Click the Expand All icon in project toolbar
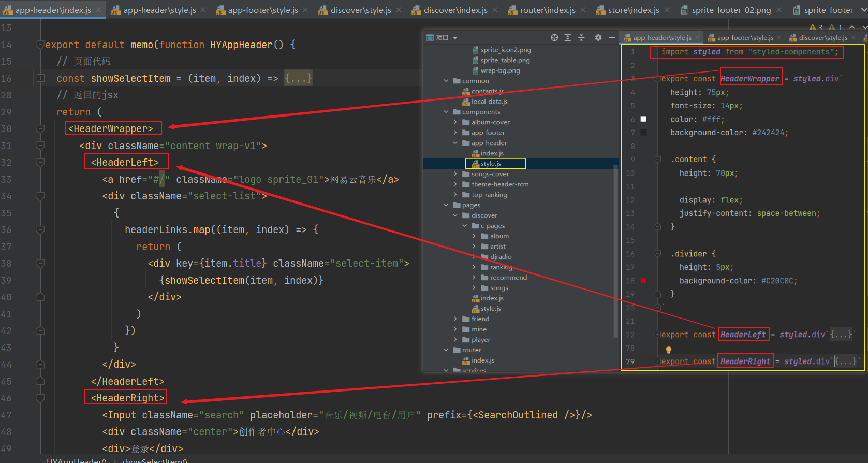The image size is (868, 463). pos(568,37)
